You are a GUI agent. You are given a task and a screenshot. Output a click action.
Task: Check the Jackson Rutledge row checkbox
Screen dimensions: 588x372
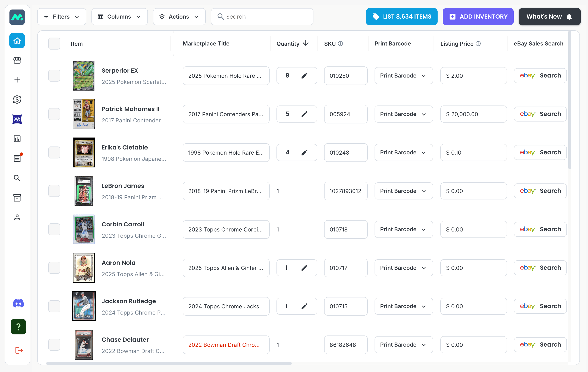pyautogui.click(x=54, y=306)
